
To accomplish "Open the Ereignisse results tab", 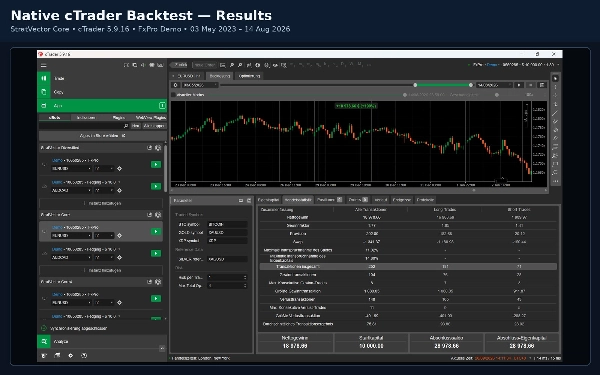I will pyautogui.click(x=401, y=200).
